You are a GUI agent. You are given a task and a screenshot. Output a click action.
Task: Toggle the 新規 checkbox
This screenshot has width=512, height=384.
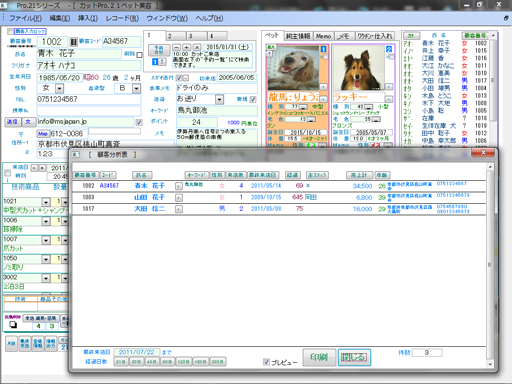(253, 99)
